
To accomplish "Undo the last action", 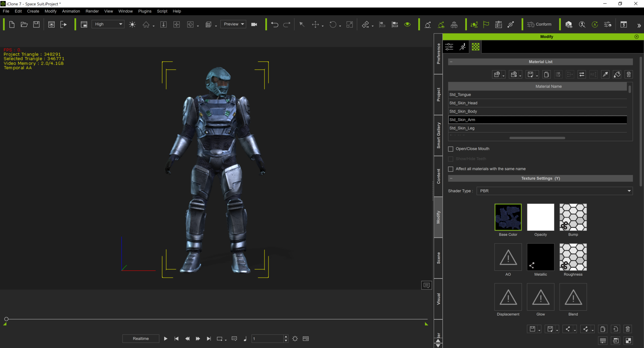I will click(275, 24).
